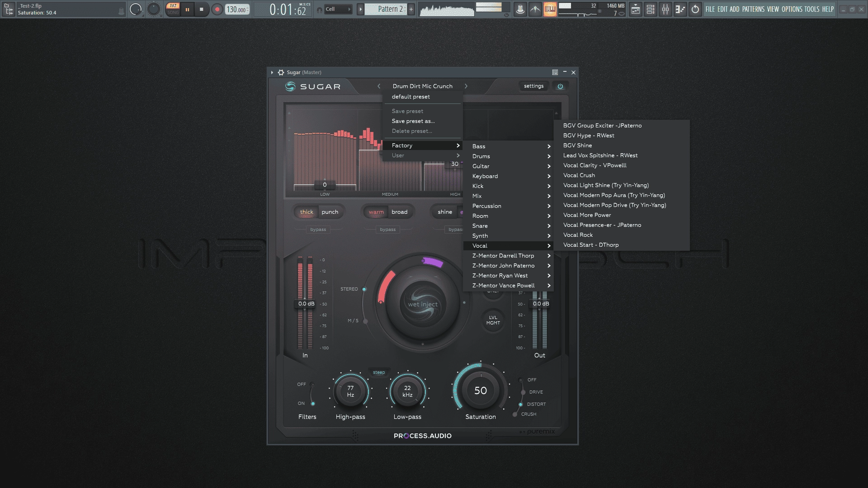
Task: Select the punch low band mode
Action: pos(330,212)
